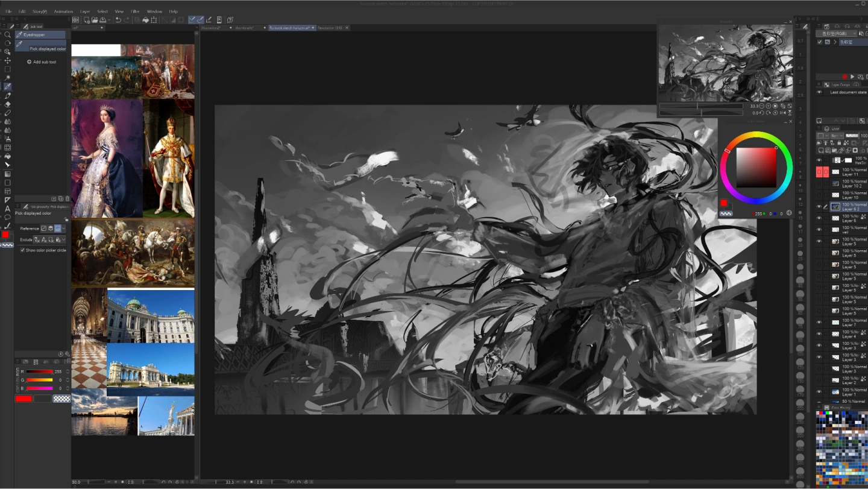Click the Fill command bar icon

coord(145,20)
